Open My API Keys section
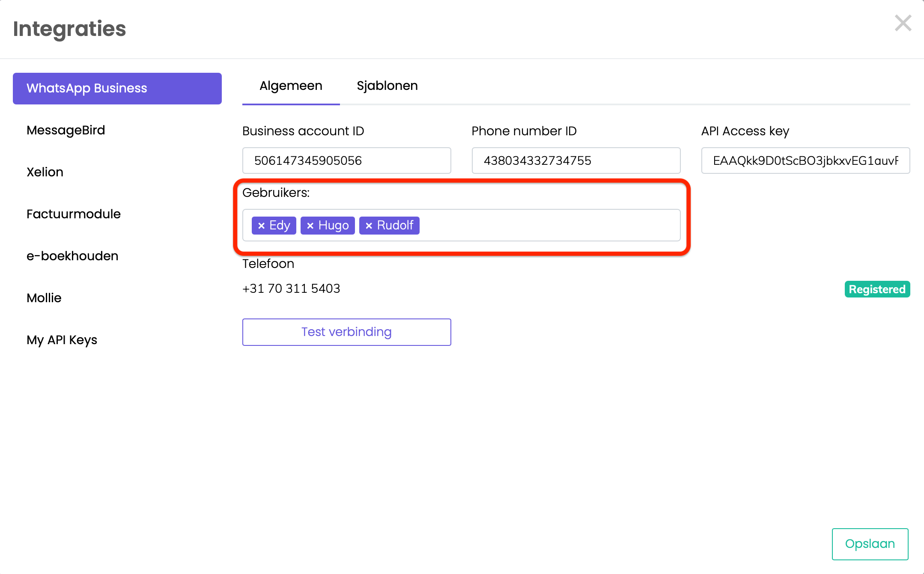Screen dimensions: 924x574 [x=62, y=340]
